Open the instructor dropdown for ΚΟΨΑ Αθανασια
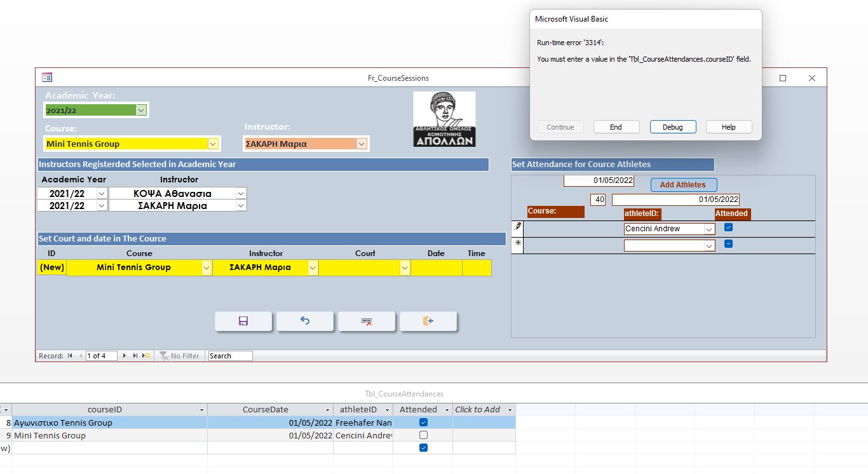This screenshot has height=474, width=868. coord(241,193)
